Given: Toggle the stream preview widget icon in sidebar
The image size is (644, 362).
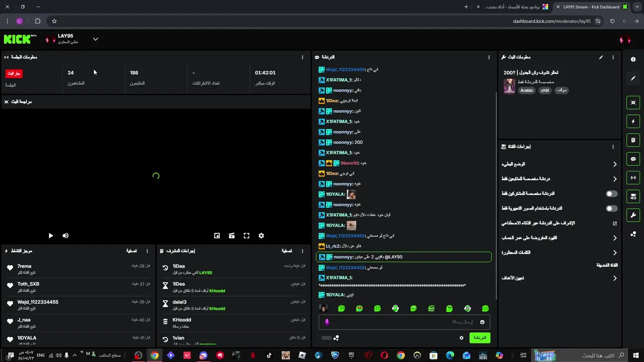Looking at the screenshot, I should 633,103.
